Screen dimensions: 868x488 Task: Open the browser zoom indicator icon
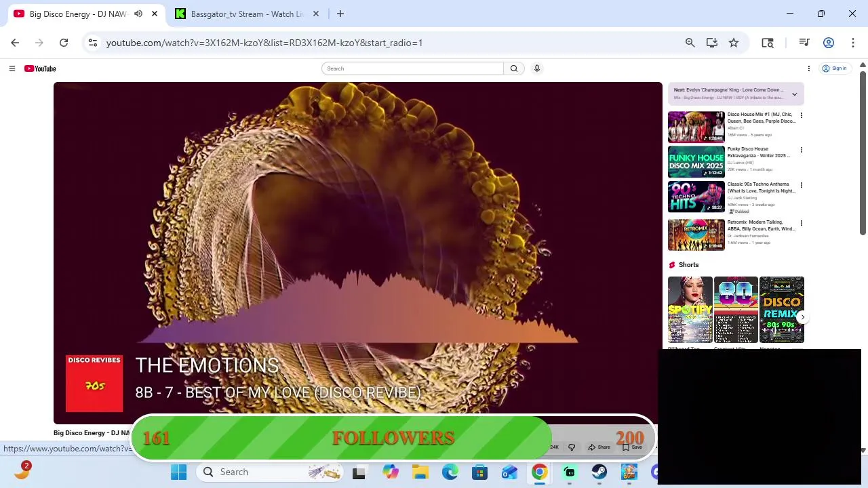[690, 43]
